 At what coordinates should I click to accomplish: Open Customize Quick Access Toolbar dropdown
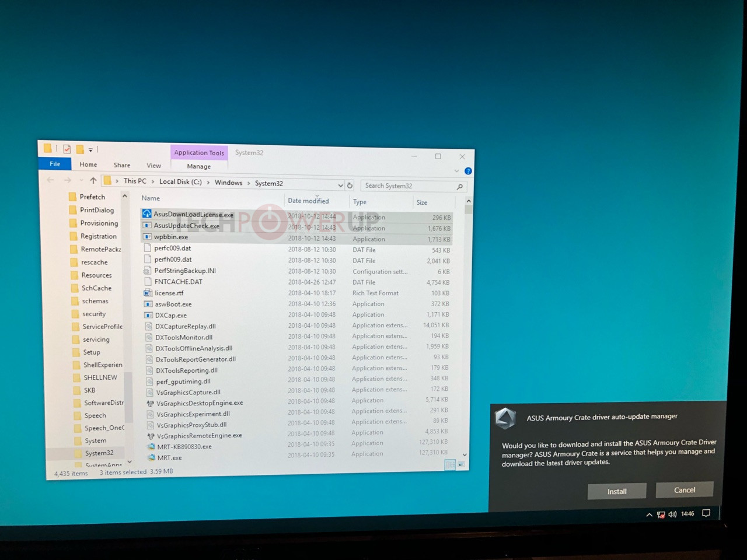pos(91,150)
